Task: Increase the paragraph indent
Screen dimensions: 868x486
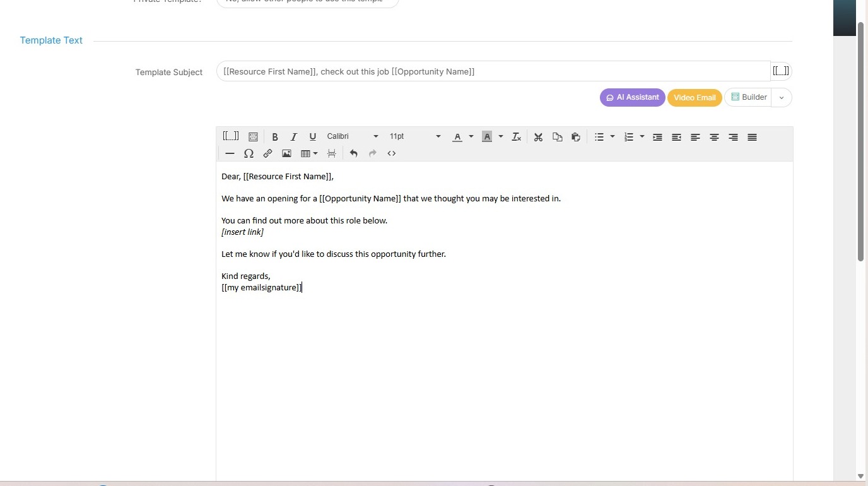Action: coord(657,137)
